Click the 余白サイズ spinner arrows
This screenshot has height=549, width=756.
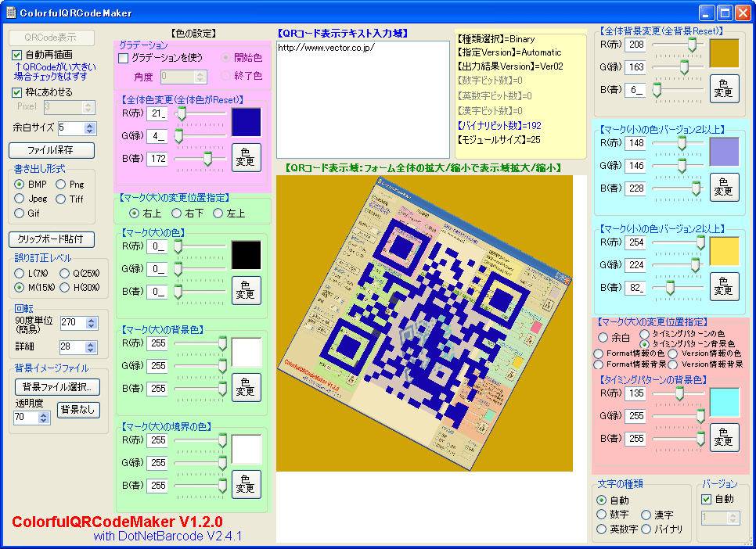pos(90,128)
